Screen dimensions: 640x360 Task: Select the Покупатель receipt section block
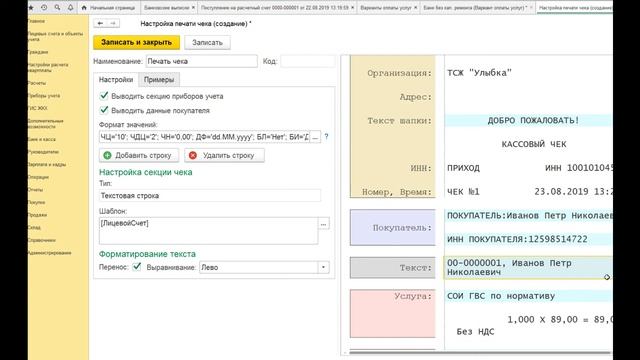[x=393, y=227]
